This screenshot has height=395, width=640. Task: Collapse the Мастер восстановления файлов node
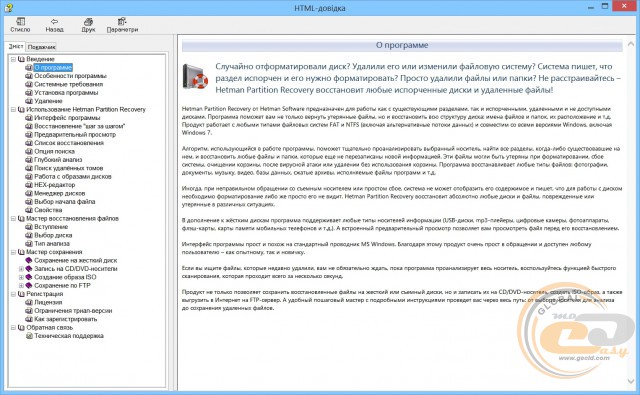tap(13, 218)
